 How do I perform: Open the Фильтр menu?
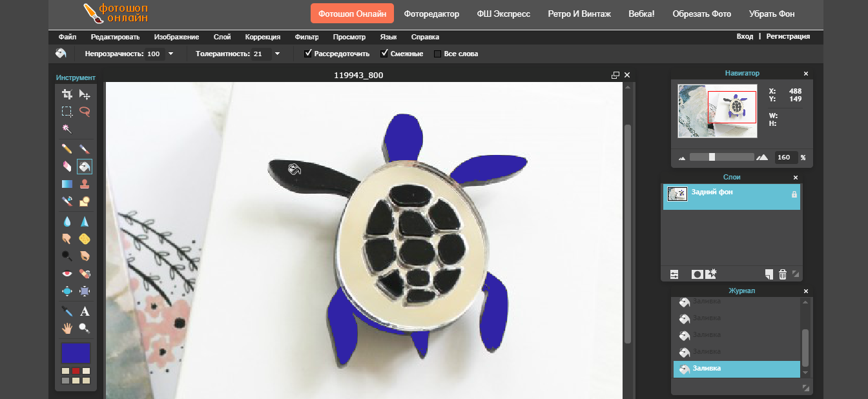click(307, 37)
